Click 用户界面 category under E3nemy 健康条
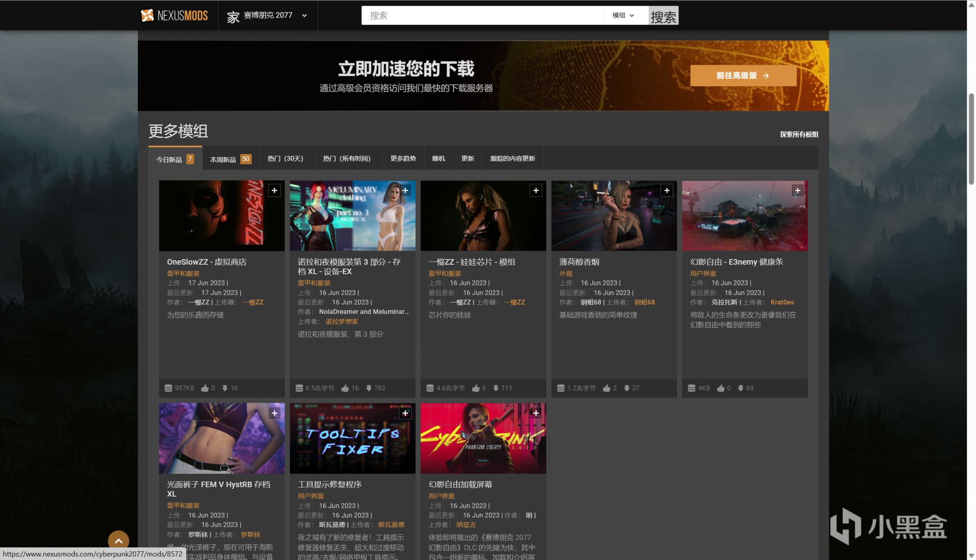This screenshot has height=560, width=976. [703, 273]
